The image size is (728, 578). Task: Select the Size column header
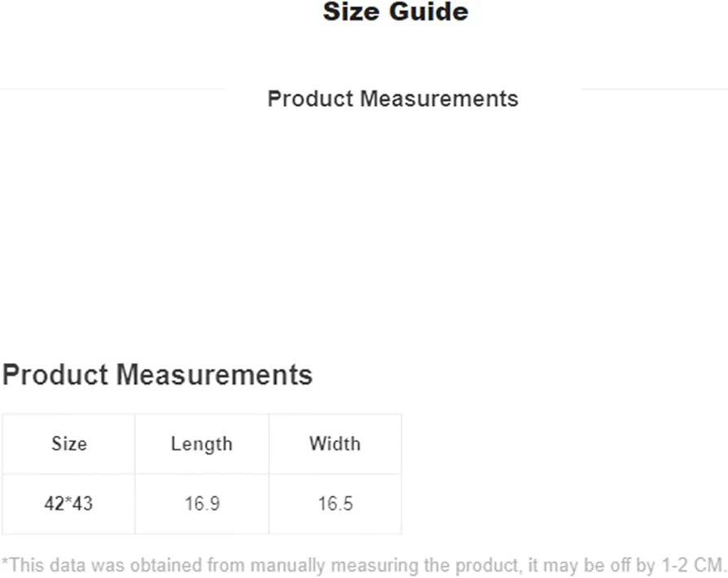tap(68, 444)
